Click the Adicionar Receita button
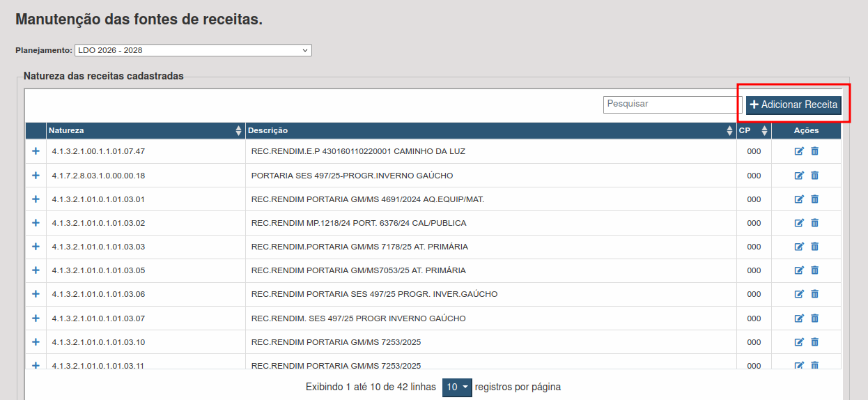 [793, 105]
